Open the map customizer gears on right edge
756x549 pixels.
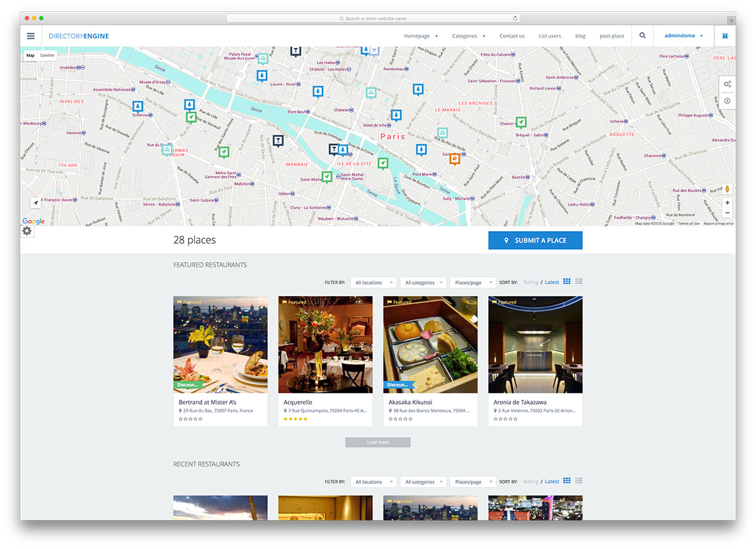pyautogui.click(x=727, y=84)
